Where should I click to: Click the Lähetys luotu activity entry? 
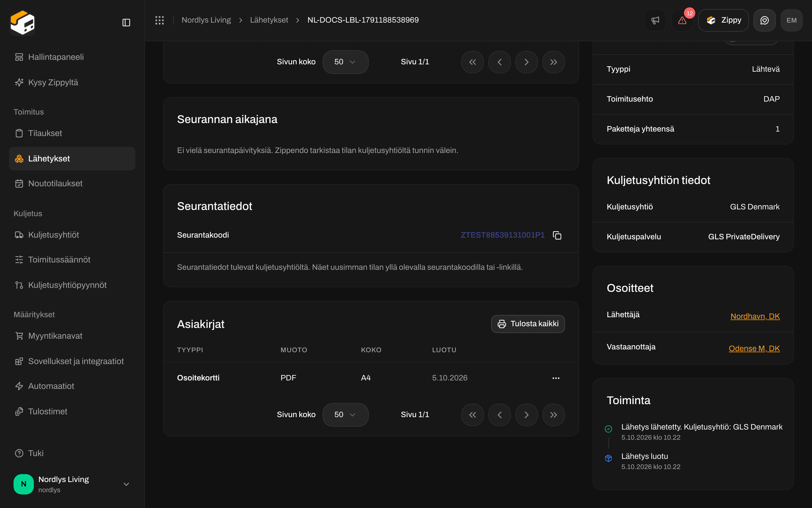(651, 461)
